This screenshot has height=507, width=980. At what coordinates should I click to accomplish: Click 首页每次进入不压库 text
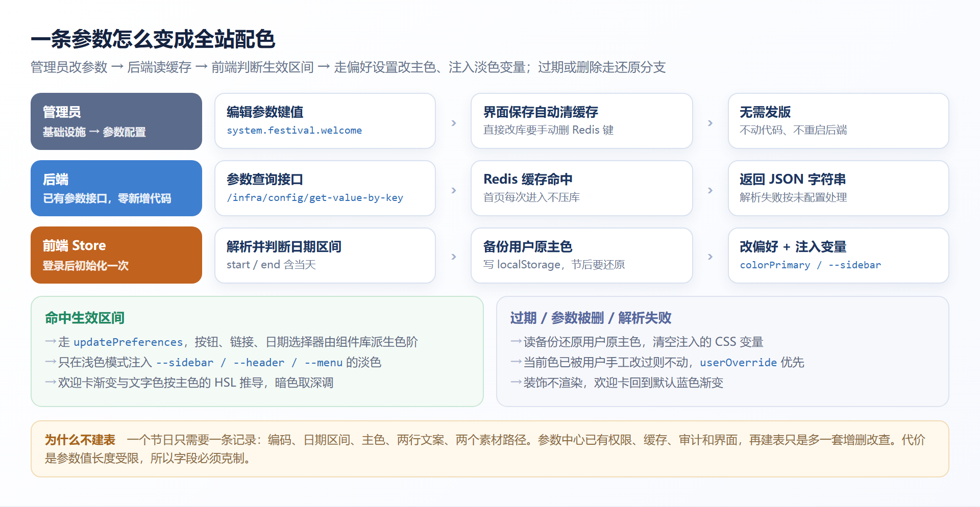coord(531,197)
